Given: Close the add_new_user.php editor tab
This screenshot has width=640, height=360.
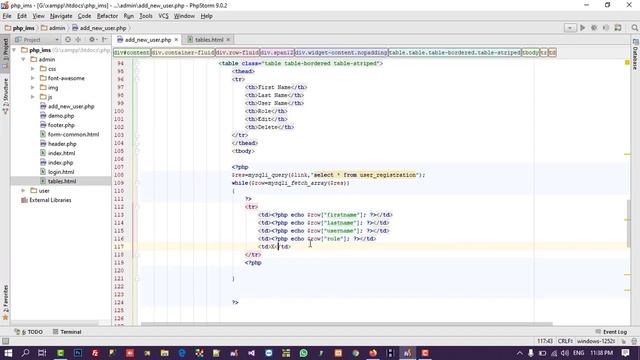Looking at the screenshot, I should point(176,40).
